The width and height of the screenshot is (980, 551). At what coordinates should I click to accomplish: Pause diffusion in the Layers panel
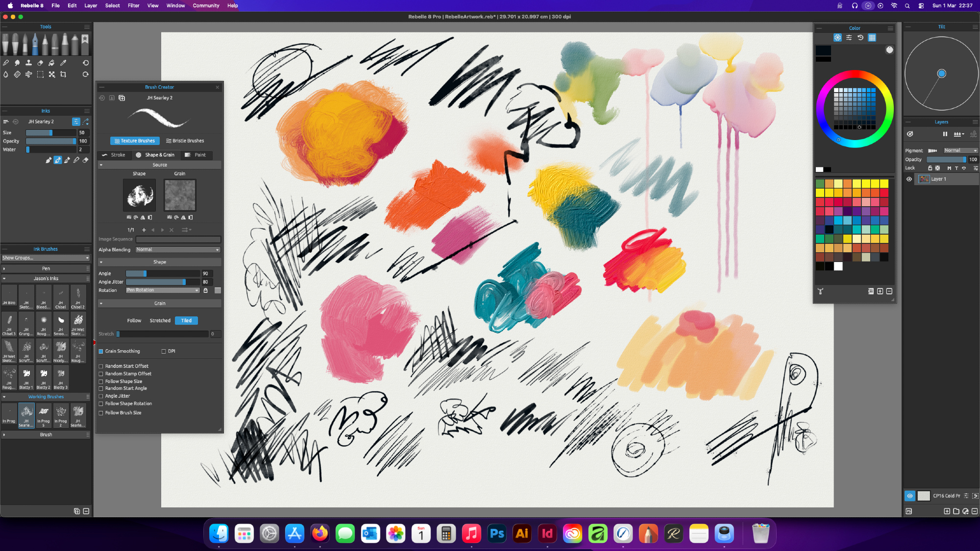(x=945, y=134)
